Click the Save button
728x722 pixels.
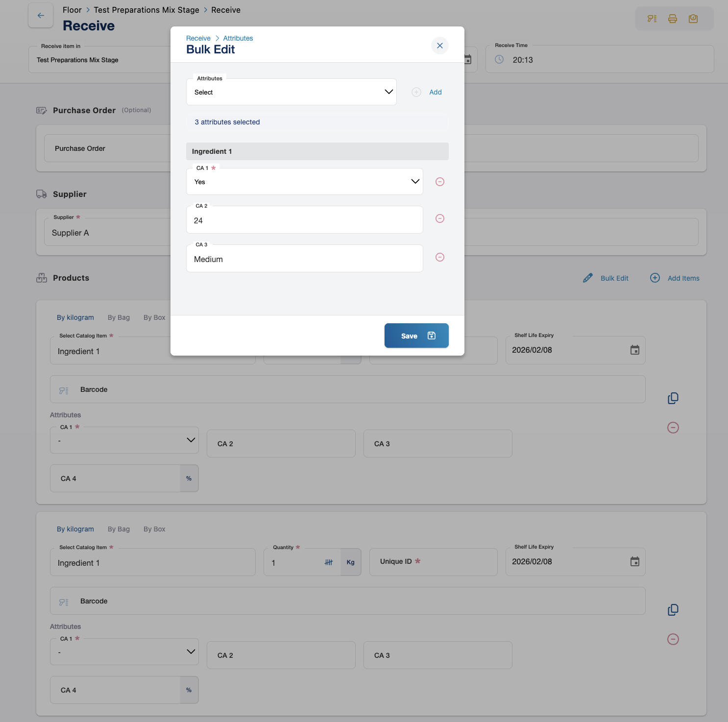pyautogui.click(x=416, y=336)
